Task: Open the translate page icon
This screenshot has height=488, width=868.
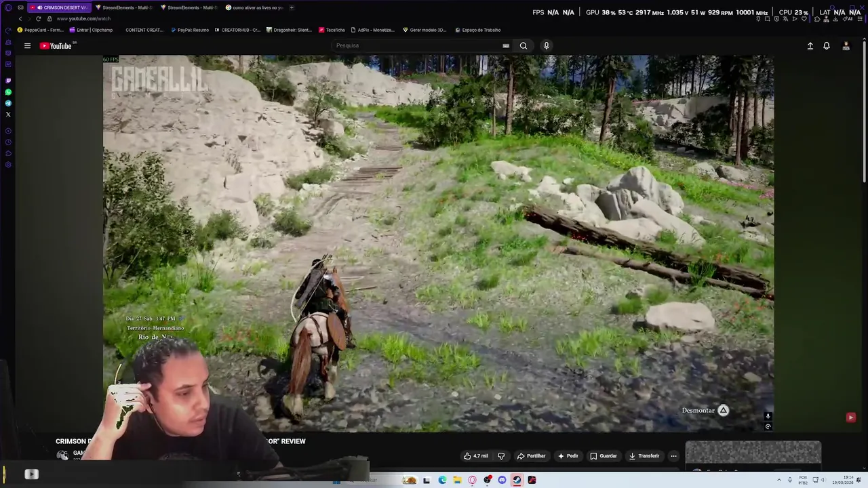Action: point(786,19)
